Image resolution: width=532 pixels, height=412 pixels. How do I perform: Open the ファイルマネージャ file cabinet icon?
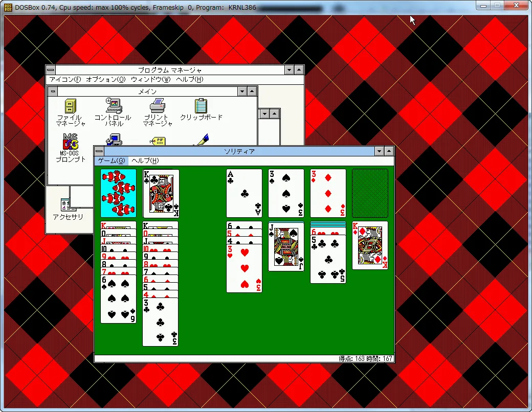[x=71, y=106]
